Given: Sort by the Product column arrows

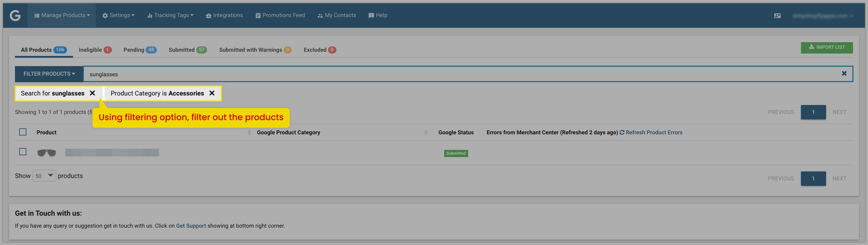Looking at the screenshot, I should pyautogui.click(x=249, y=133).
